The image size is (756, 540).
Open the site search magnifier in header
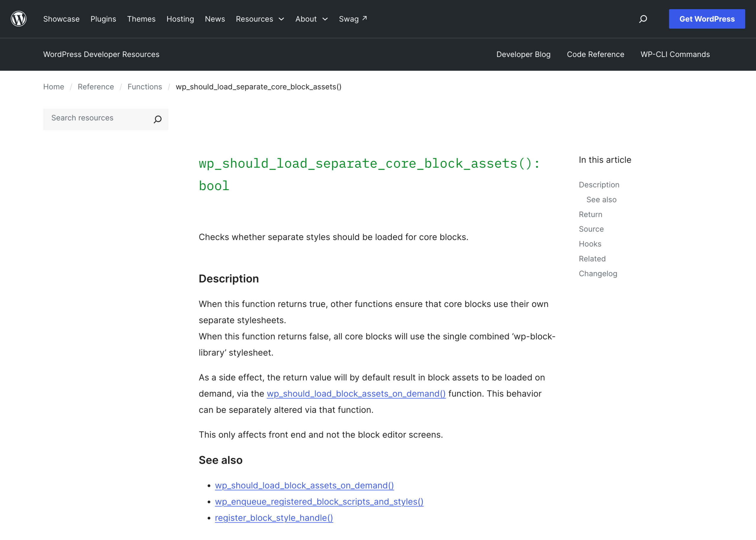pyautogui.click(x=643, y=19)
